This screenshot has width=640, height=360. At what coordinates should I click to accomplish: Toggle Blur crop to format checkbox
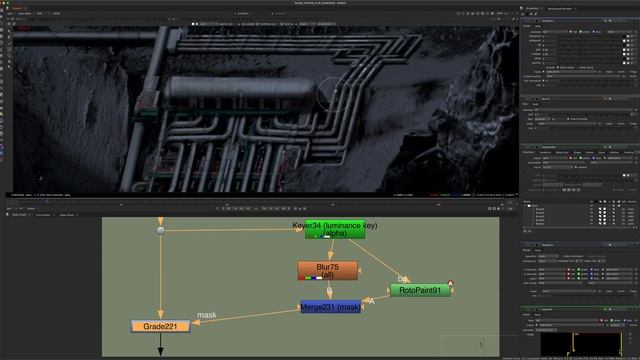click(x=568, y=119)
